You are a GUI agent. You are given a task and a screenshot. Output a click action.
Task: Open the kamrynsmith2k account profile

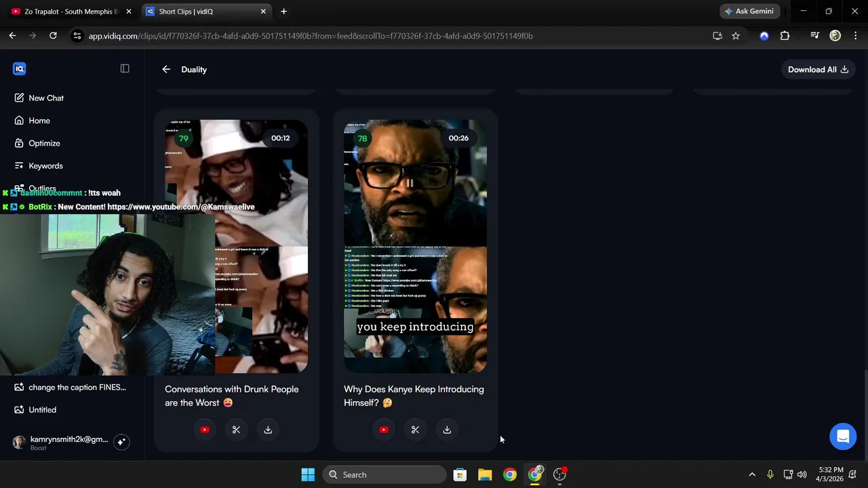[61, 442]
